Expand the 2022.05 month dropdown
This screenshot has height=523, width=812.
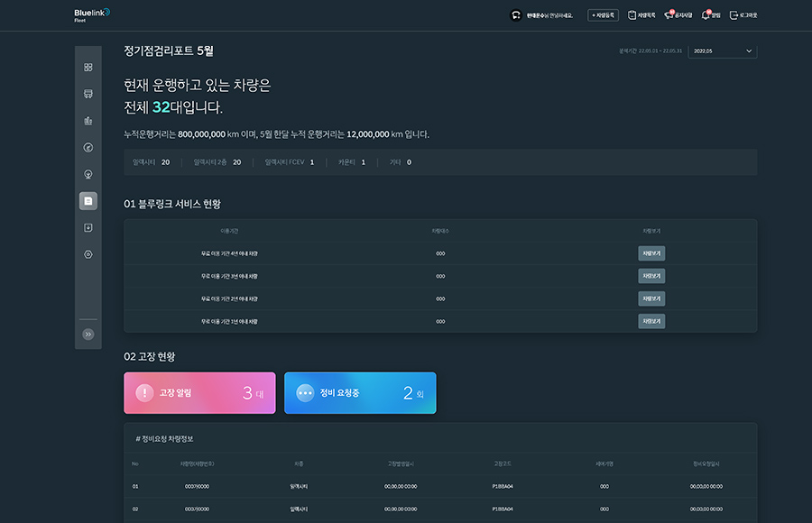pyautogui.click(x=721, y=51)
